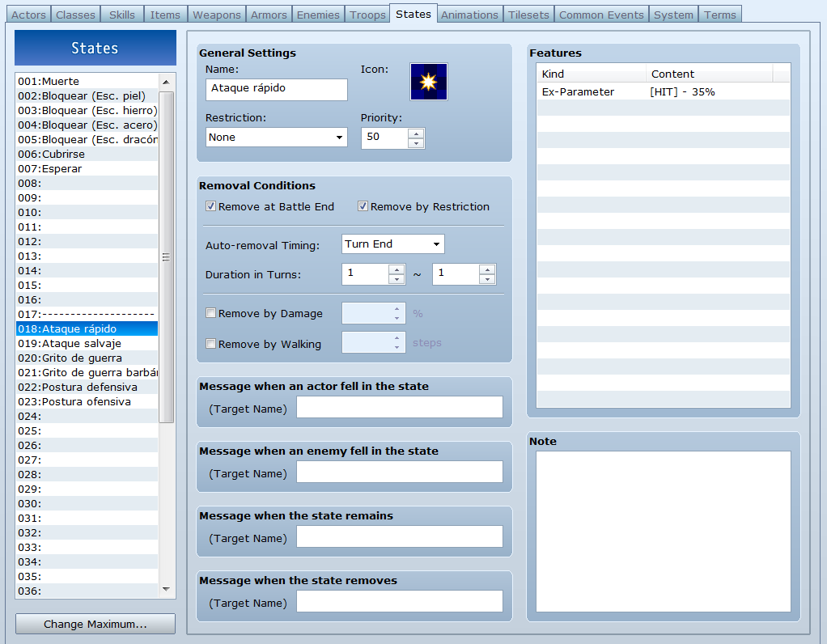
Task: Click the states list scroll up arrow
Action: click(x=166, y=82)
